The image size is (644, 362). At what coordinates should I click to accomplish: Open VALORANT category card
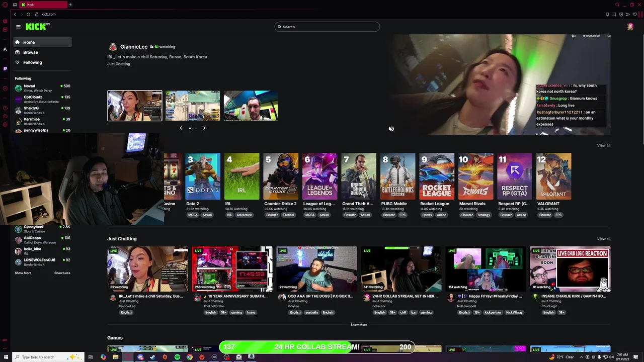pyautogui.click(x=554, y=176)
